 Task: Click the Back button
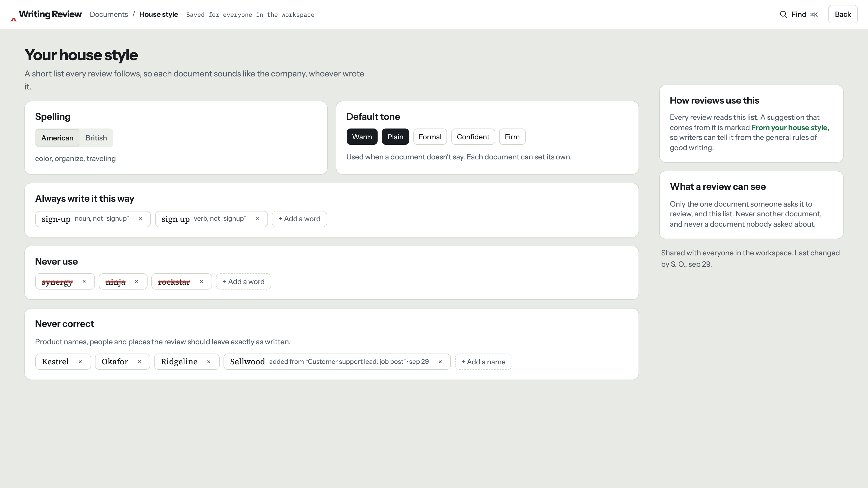pyautogui.click(x=843, y=14)
